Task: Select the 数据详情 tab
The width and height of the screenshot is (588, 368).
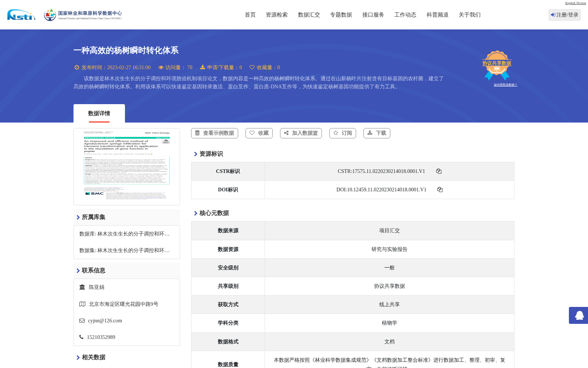Action: click(x=99, y=113)
